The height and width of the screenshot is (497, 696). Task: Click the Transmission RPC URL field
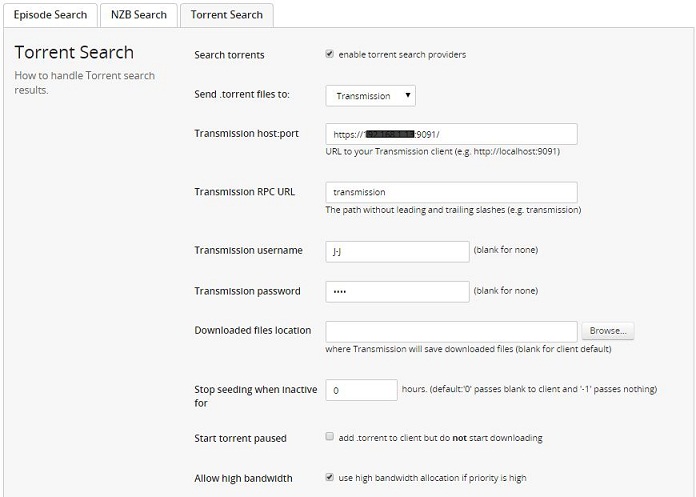451,192
